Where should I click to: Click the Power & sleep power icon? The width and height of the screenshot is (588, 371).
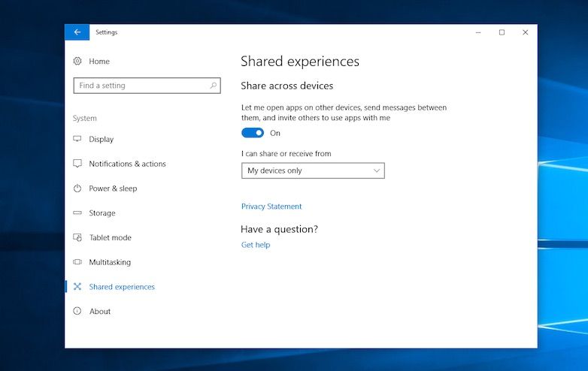77,189
